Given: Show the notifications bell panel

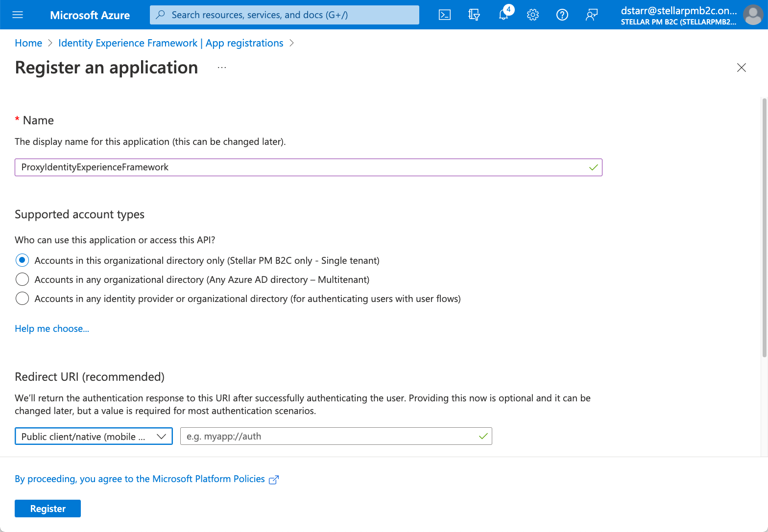Looking at the screenshot, I should point(504,15).
